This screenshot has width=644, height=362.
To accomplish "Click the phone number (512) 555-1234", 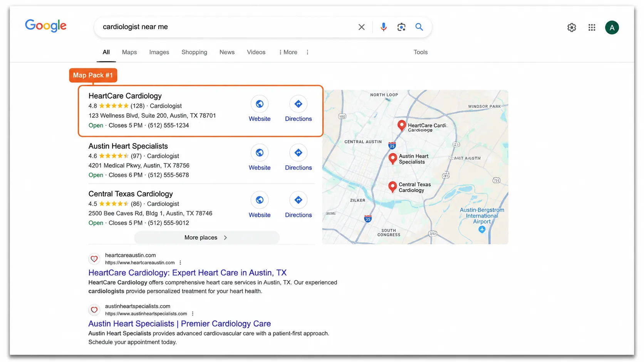I will 168,125.
